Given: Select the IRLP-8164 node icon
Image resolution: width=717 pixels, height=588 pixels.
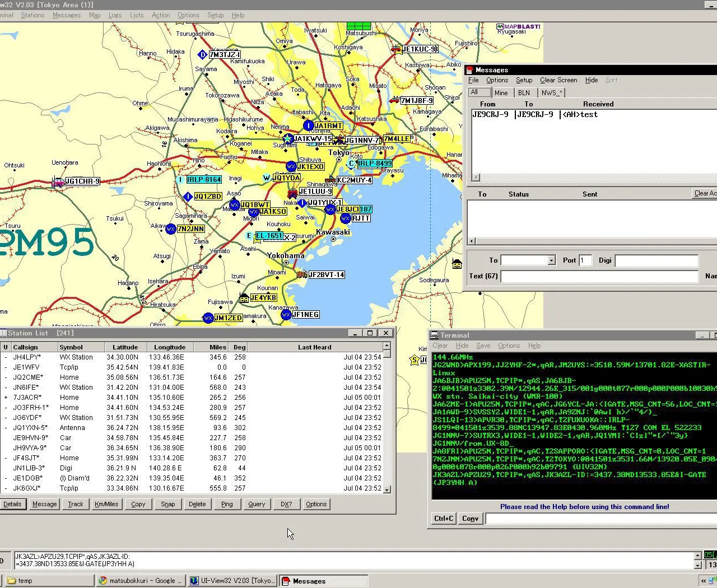Looking at the screenshot, I should [x=180, y=180].
